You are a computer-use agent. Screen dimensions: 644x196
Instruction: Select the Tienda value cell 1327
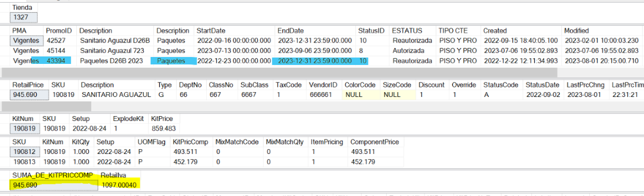tap(23, 17)
